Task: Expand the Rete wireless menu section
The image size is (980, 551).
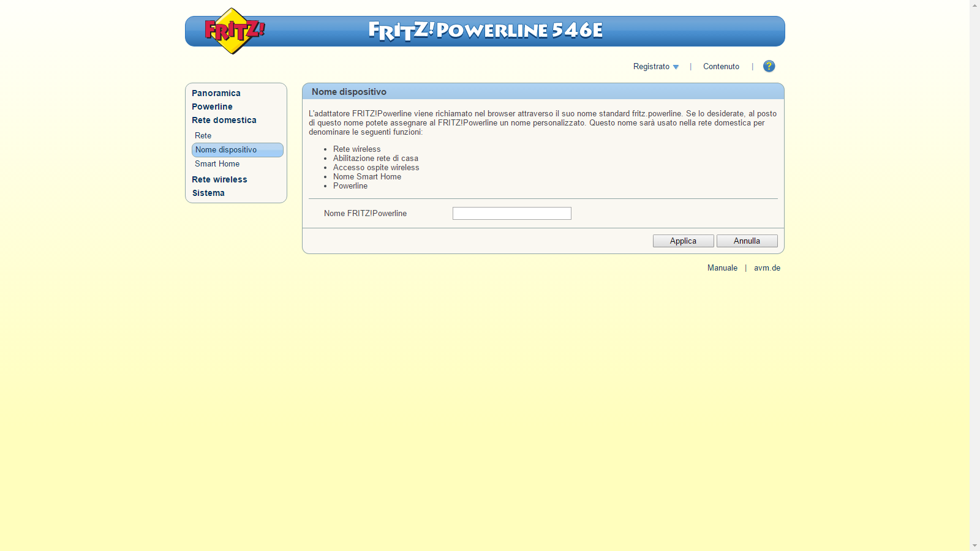Action: (x=219, y=179)
